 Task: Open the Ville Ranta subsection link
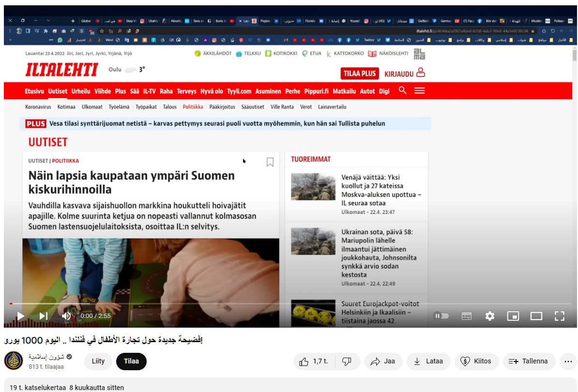282,107
